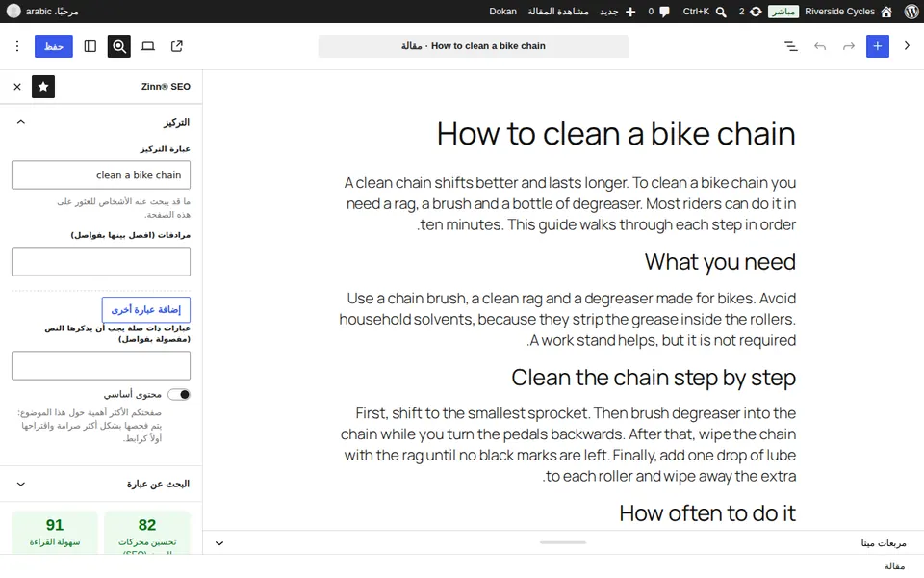Toggle the محتوى أساسي switch
Screen dimensions: 924x578
[179, 395]
